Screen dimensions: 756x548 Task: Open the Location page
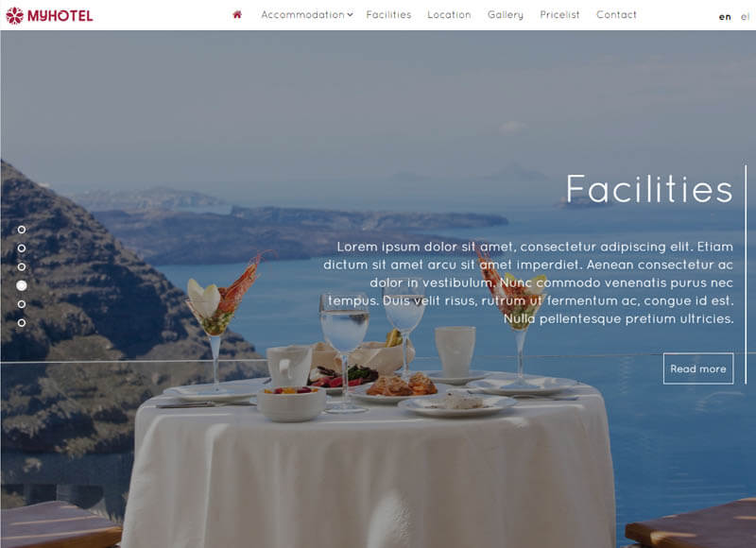click(x=449, y=15)
